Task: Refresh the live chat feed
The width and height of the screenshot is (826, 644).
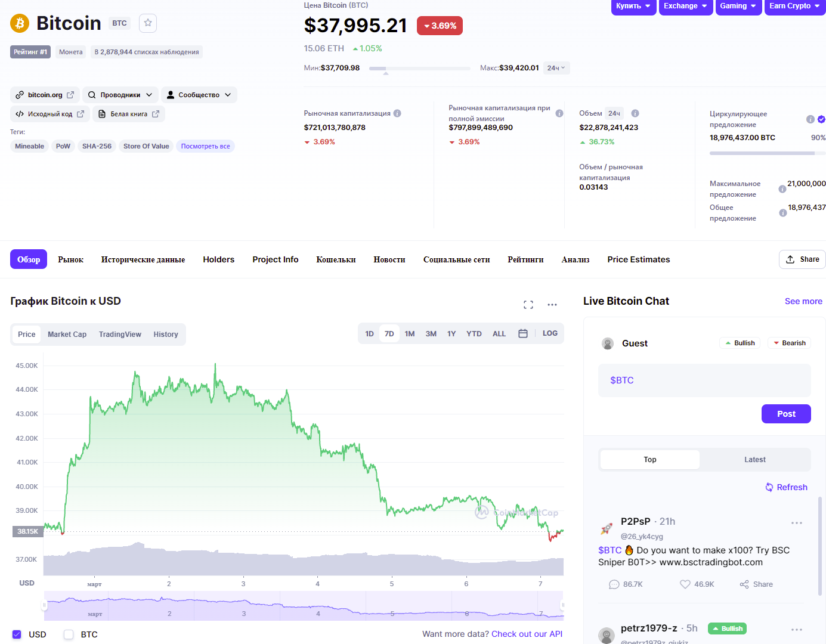Action: [787, 487]
